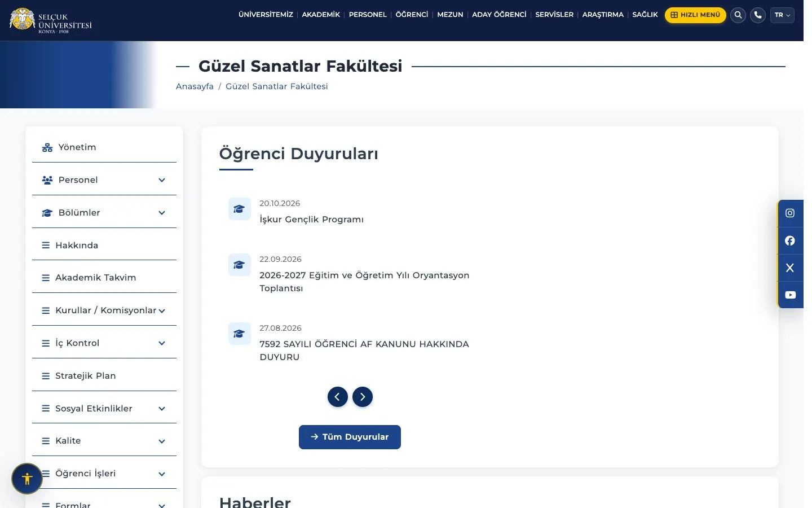Open the SAĞLIK menu
Viewport: 812px width, 508px height.
645,15
